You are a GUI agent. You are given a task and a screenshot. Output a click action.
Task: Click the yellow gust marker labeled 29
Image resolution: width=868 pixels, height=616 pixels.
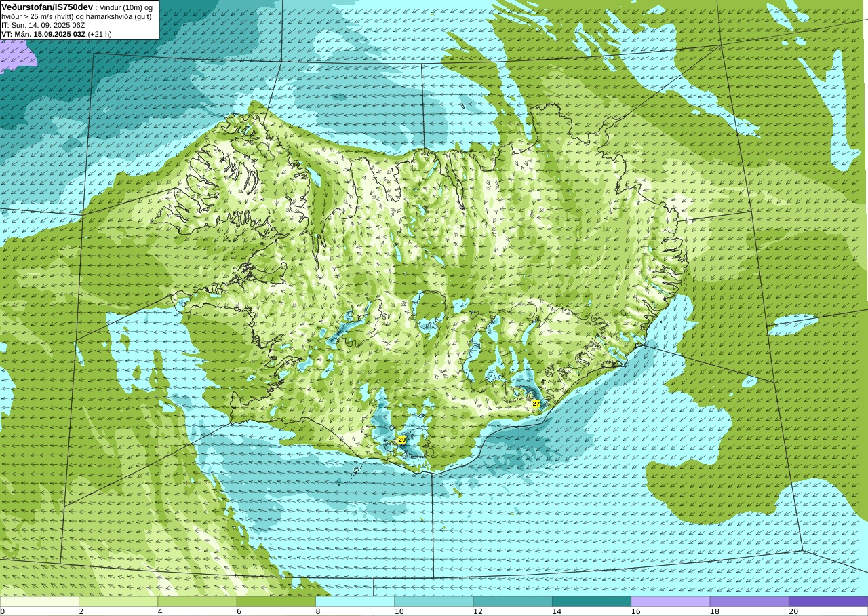401,440
